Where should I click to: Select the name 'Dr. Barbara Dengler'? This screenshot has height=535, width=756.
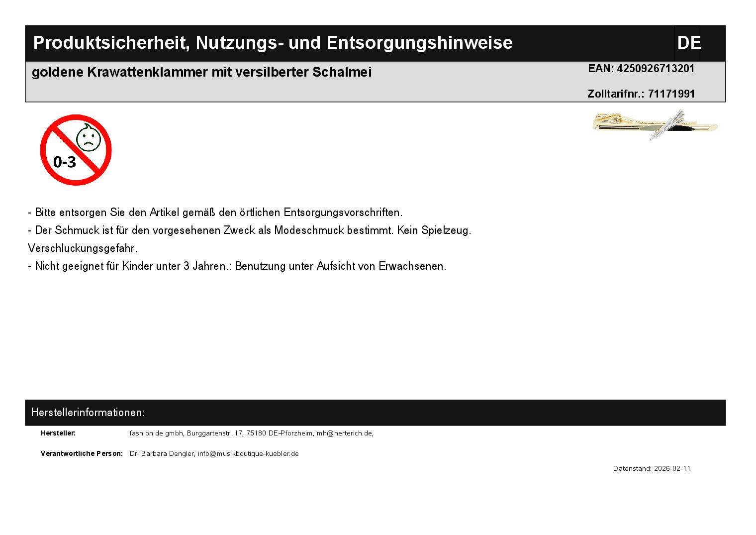click(x=162, y=453)
